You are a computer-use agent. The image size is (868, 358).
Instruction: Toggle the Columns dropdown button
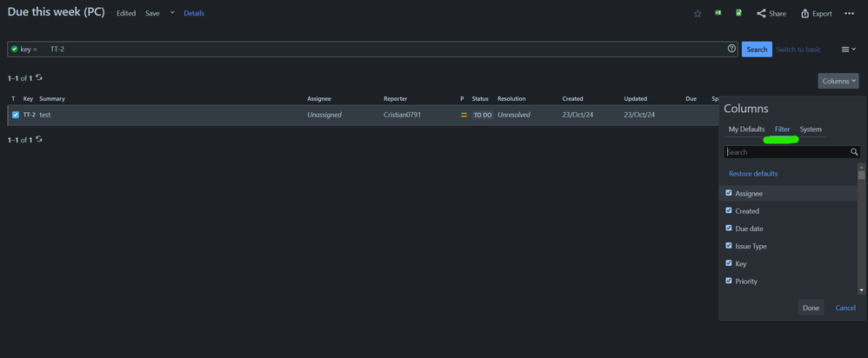838,81
